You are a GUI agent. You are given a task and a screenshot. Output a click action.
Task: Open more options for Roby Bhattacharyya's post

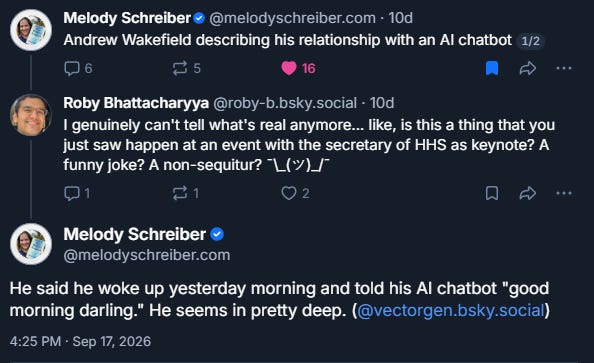pyautogui.click(x=564, y=193)
